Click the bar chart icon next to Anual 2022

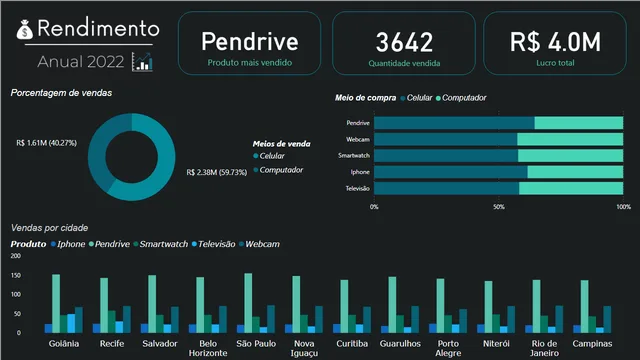(142, 62)
